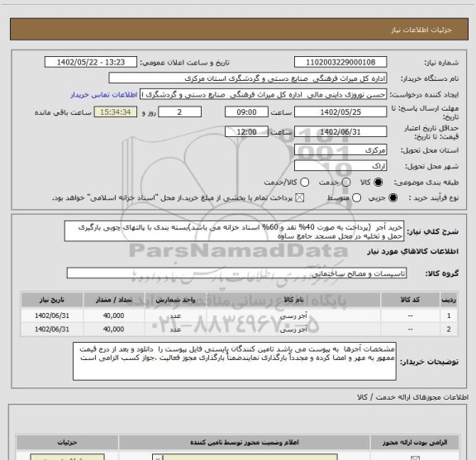This screenshot has width=476, height=460.
Task: Click announcement date field 1402/05/22 - 13:23
Action: (91, 62)
